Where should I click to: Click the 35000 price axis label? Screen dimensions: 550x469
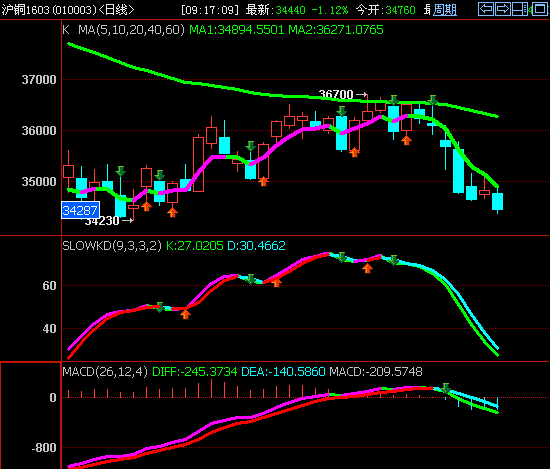[x=39, y=181]
